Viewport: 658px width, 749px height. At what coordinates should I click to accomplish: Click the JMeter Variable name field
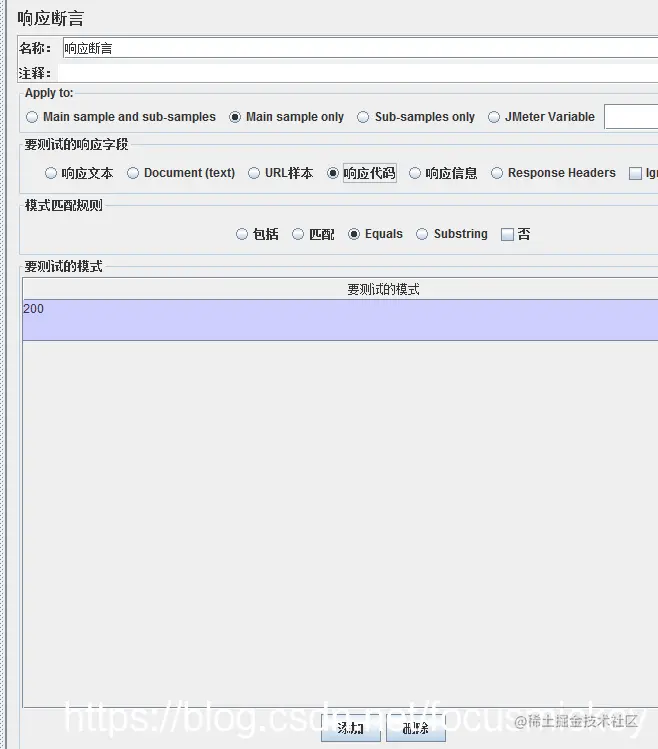631,117
